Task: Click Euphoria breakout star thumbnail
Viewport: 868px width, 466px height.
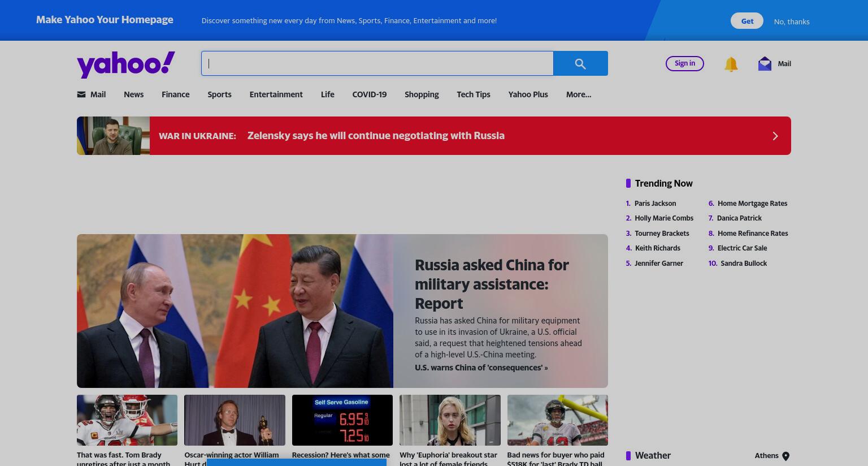Action: tap(450, 420)
